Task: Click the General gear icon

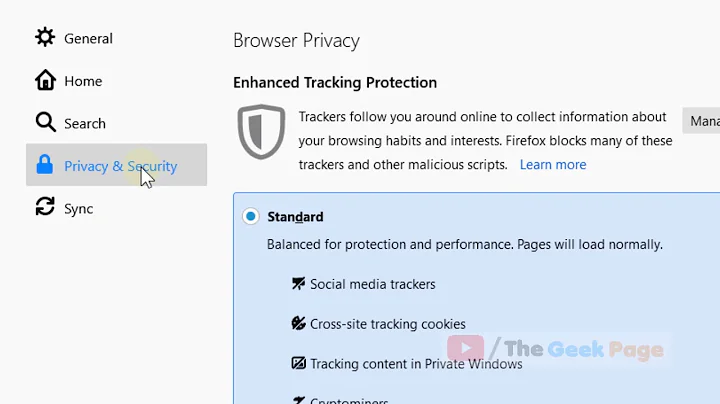Action: point(45,38)
